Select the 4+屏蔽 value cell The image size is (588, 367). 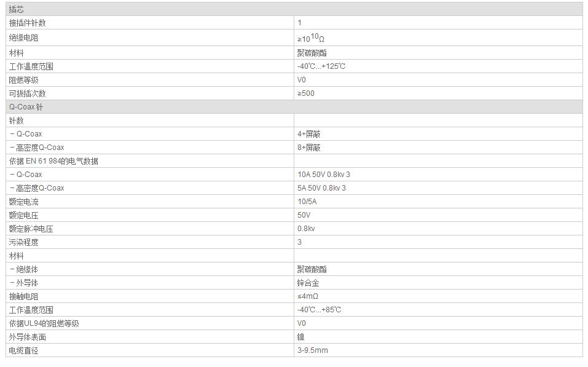click(309, 134)
